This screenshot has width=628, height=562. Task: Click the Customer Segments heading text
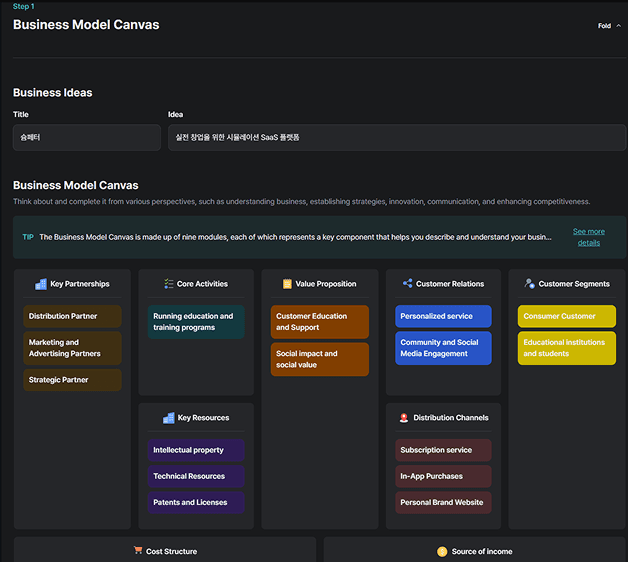click(x=574, y=284)
